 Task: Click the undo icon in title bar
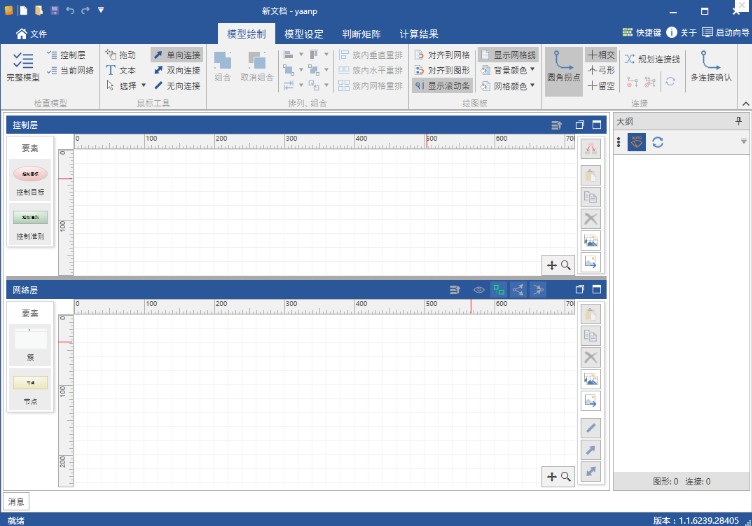(x=70, y=10)
